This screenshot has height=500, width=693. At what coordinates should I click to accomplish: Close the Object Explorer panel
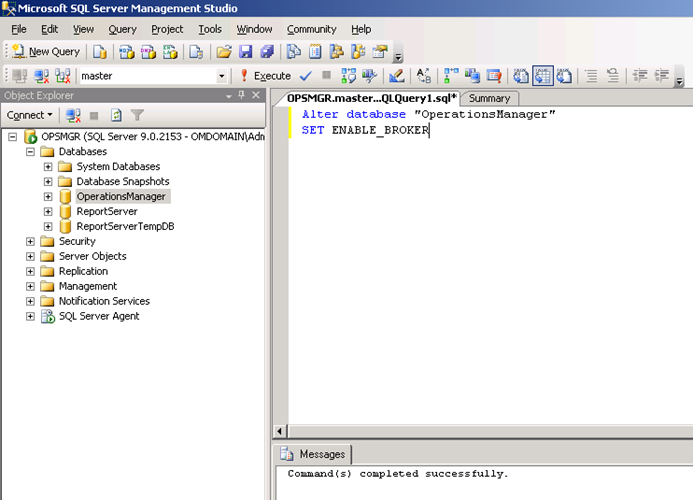tap(256, 95)
